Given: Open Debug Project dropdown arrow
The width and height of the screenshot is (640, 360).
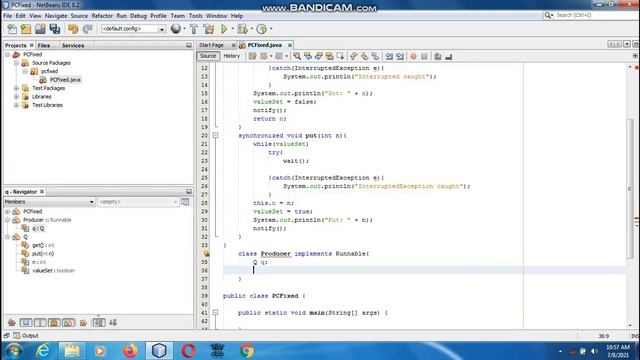Looking at the screenshot, I should click(251, 29).
